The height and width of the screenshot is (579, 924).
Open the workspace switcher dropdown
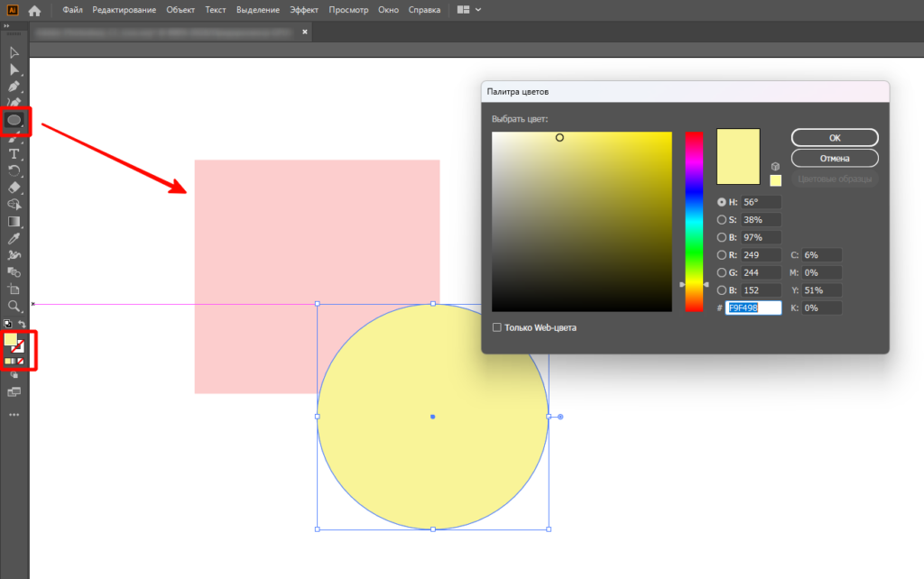[469, 11]
